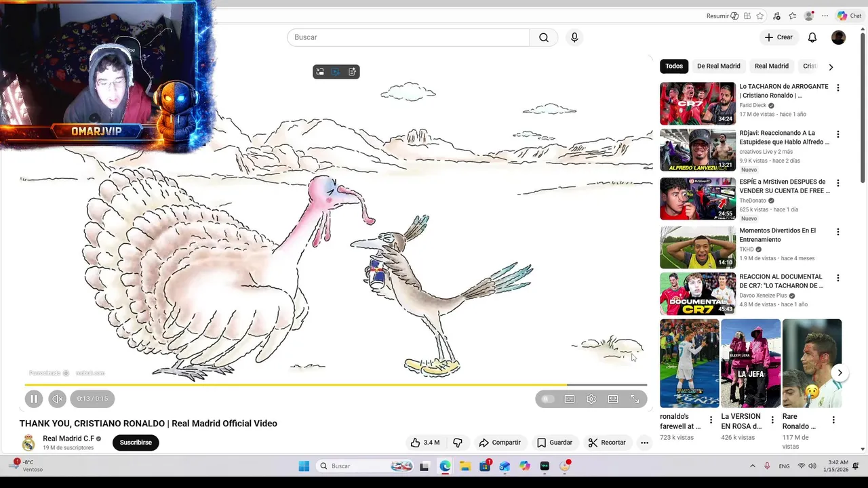Open ESPÍE a MrStiven video title
Viewport: 868px width, 488px height.
click(784, 186)
